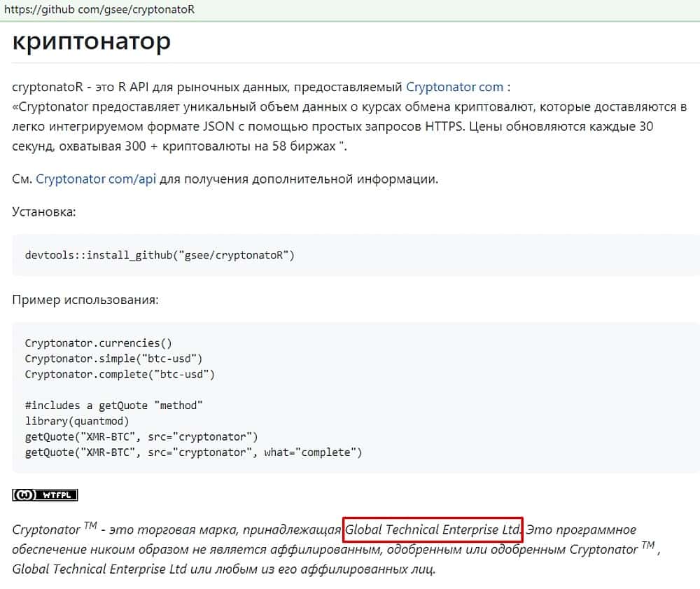Click the red-boxed Global Technical Enterprise Ltd. text

coord(433,529)
